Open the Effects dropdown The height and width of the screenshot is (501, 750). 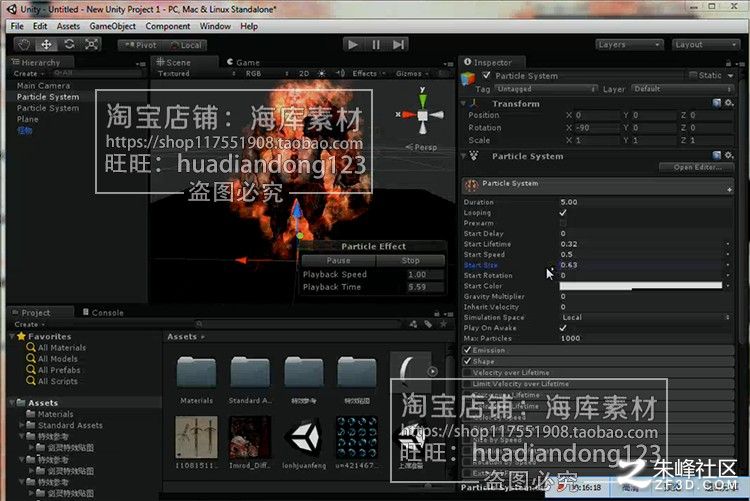pos(369,73)
